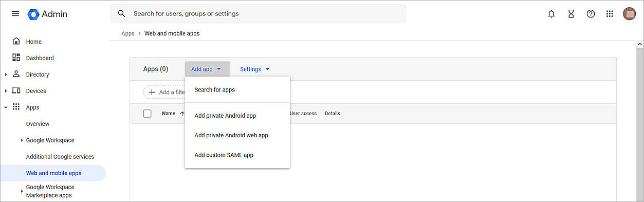The width and height of the screenshot is (644, 202).
Task: Click the Apps breadcrumb link
Action: (128, 33)
